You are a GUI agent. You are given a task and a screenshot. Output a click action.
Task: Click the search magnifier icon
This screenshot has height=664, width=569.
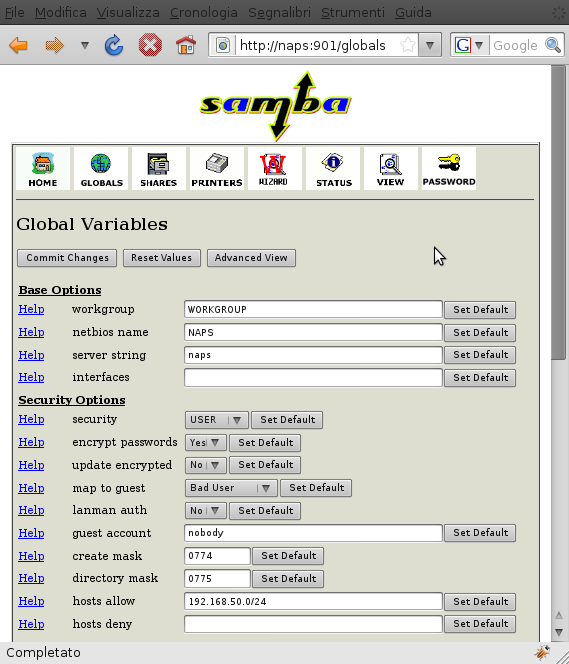[553, 45]
